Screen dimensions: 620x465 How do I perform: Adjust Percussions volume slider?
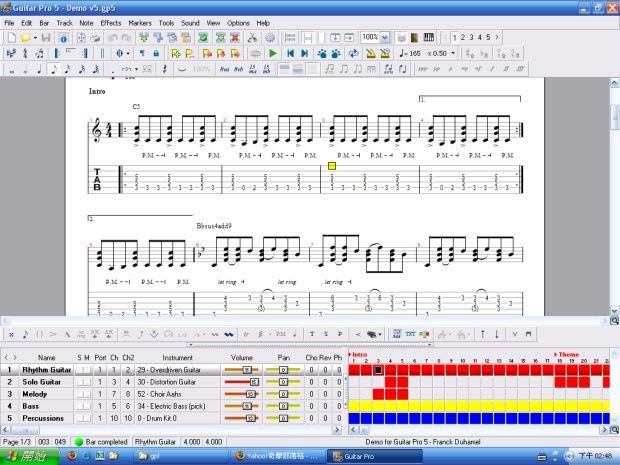(241, 418)
